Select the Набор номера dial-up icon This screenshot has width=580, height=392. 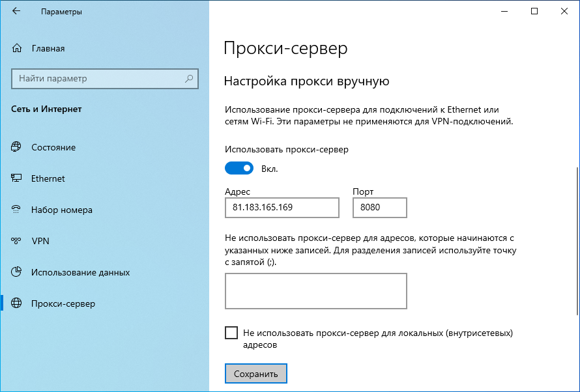pos(16,210)
